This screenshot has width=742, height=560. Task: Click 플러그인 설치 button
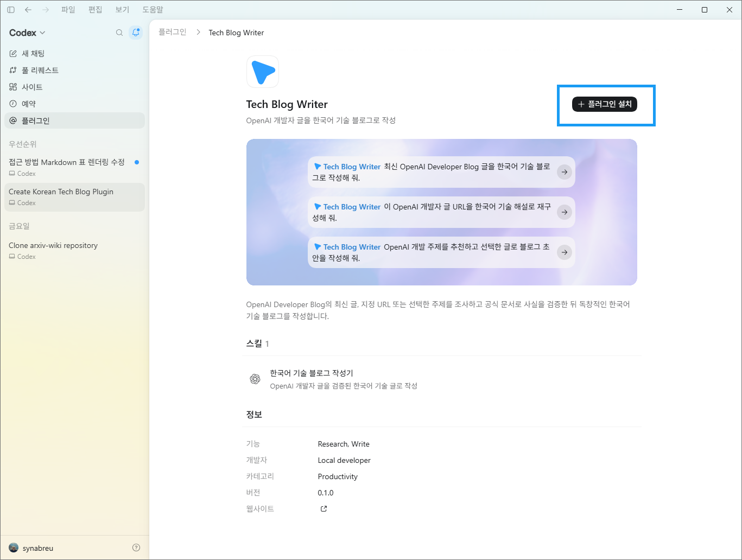tap(605, 104)
